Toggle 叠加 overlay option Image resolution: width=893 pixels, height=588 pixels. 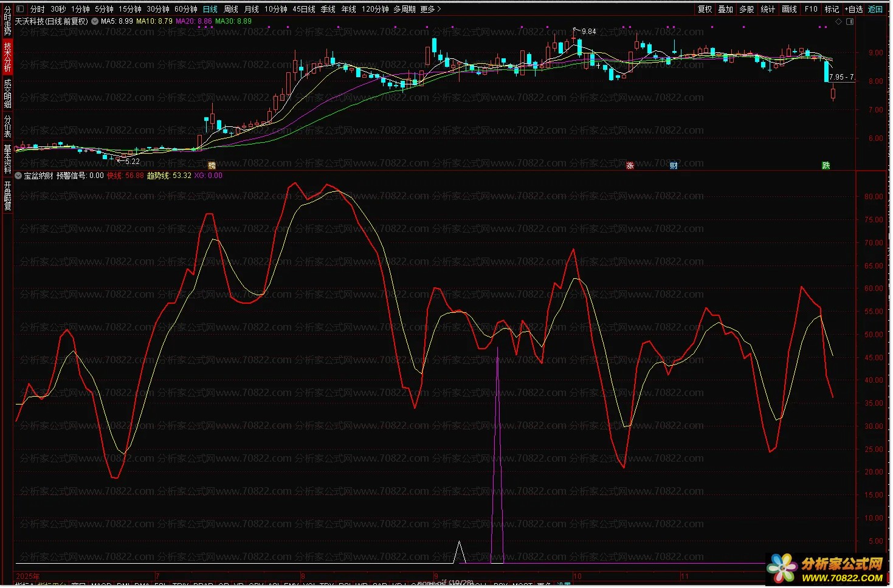(725, 9)
